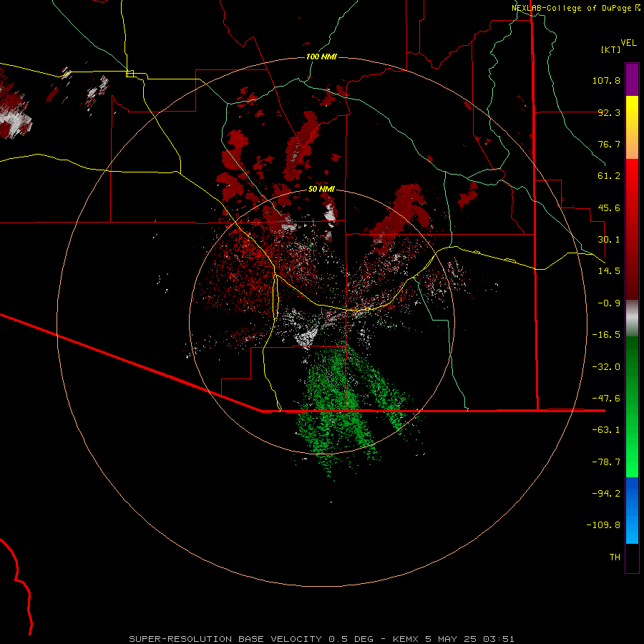Click the -0.9 velocity scale value

[609, 303]
